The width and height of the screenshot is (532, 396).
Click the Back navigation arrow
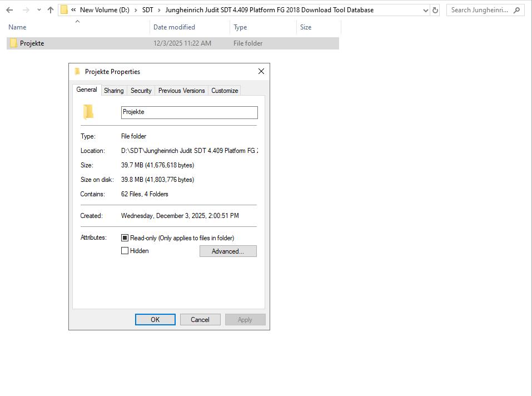pos(9,9)
